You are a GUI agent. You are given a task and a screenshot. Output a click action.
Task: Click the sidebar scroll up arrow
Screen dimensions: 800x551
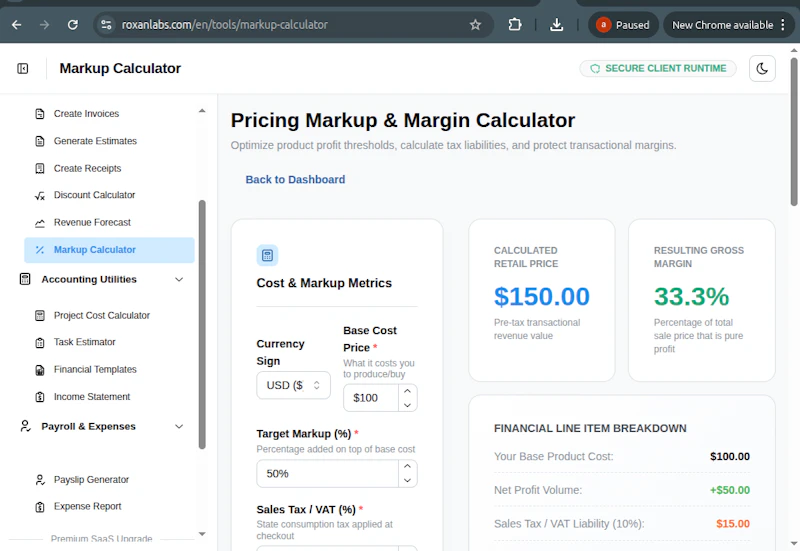202,111
